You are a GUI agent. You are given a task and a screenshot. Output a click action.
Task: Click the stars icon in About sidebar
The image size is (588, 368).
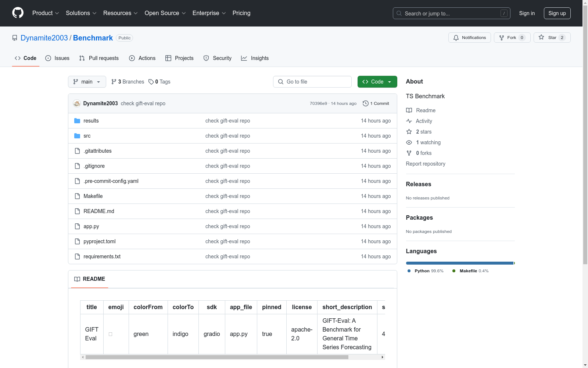(409, 132)
